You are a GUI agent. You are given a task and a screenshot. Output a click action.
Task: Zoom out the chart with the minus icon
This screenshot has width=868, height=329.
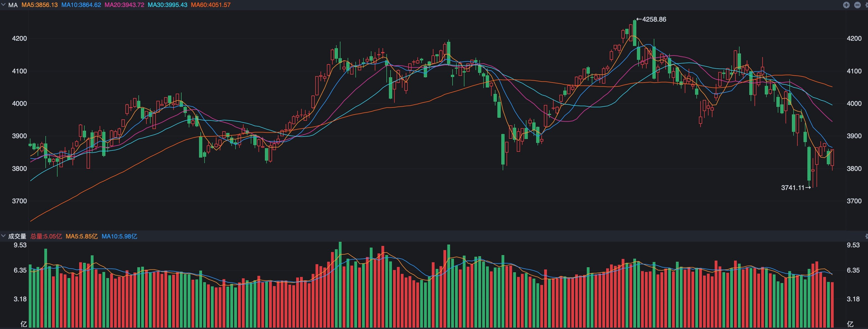coord(857,5)
